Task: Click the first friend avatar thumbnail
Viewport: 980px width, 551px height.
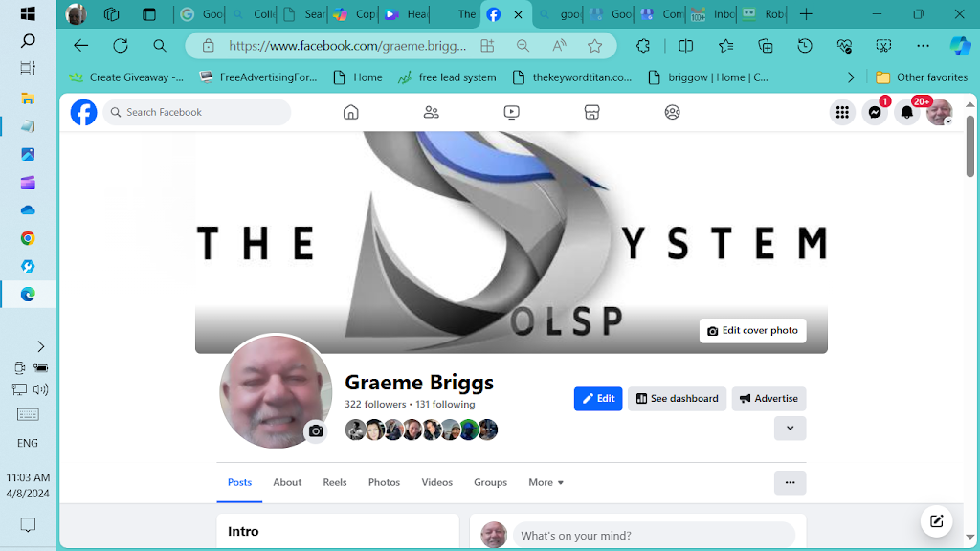Action: pos(355,430)
